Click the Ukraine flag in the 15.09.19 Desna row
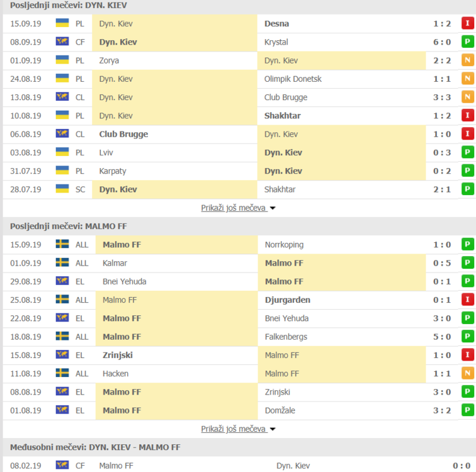This screenshot has width=476, height=472. tap(62, 23)
